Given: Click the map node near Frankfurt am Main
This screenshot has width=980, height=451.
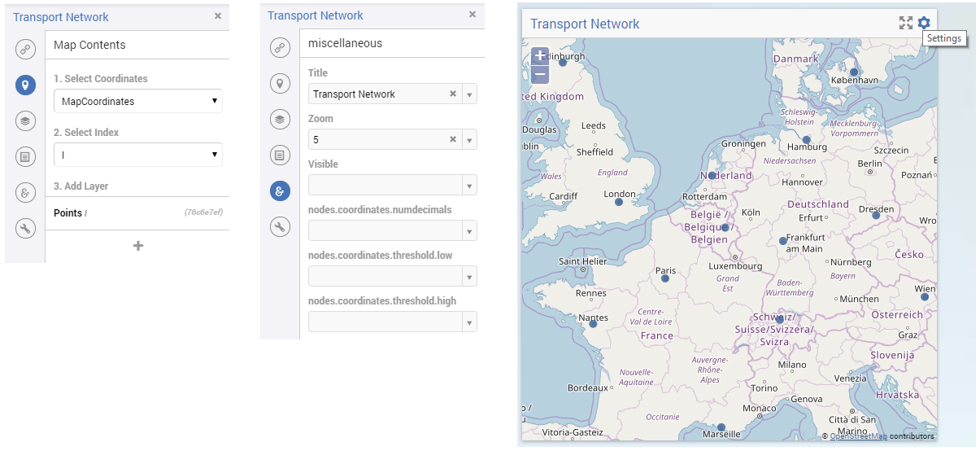Looking at the screenshot, I should 782,241.
